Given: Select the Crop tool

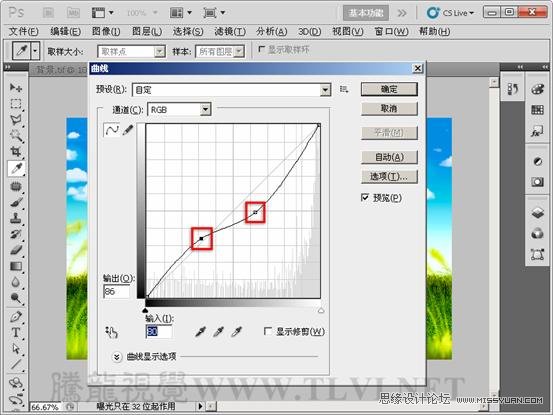Looking at the screenshot, I should pos(16,152).
